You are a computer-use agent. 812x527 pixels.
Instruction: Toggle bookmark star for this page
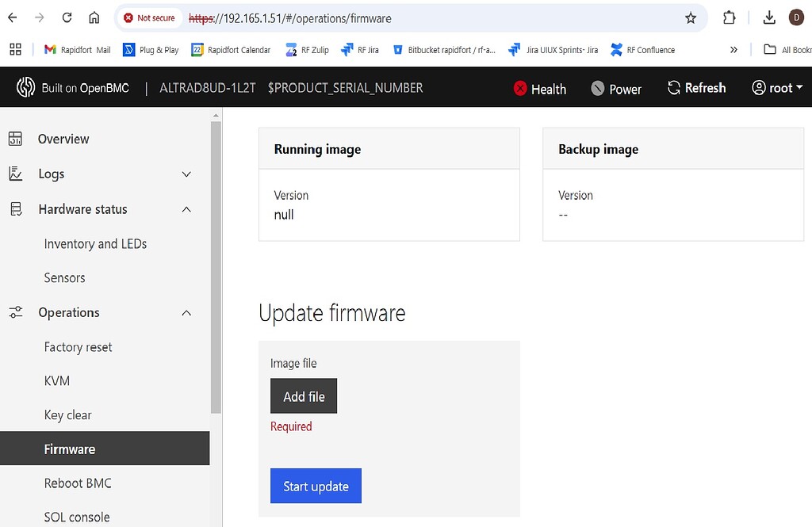tap(691, 17)
